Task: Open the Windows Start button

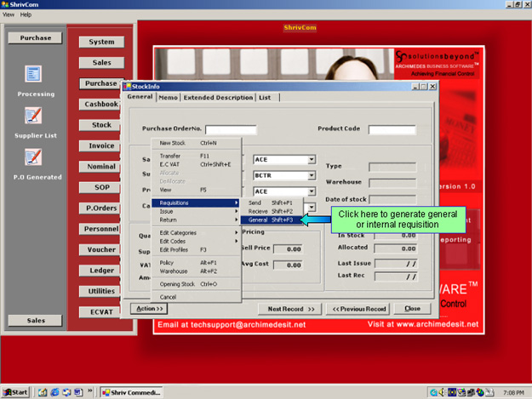Action: tap(15, 392)
